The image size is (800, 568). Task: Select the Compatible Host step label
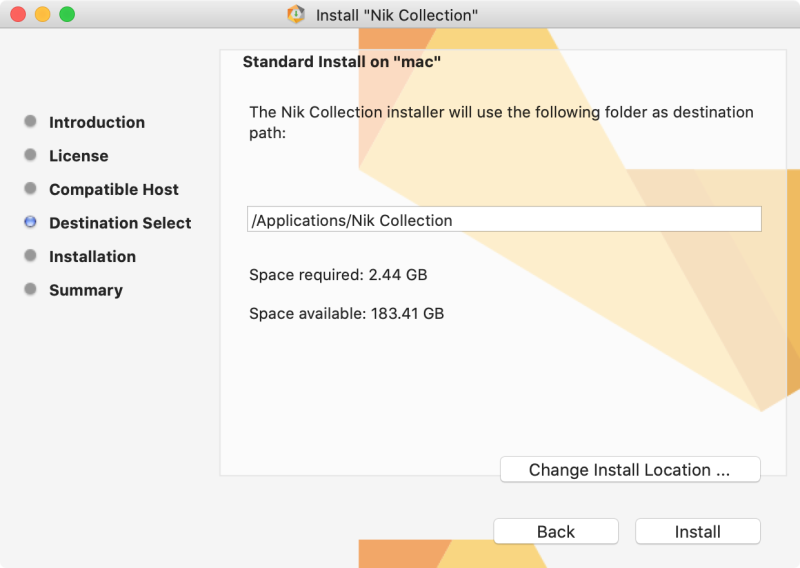pyautogui.click(x=114, y=189)
